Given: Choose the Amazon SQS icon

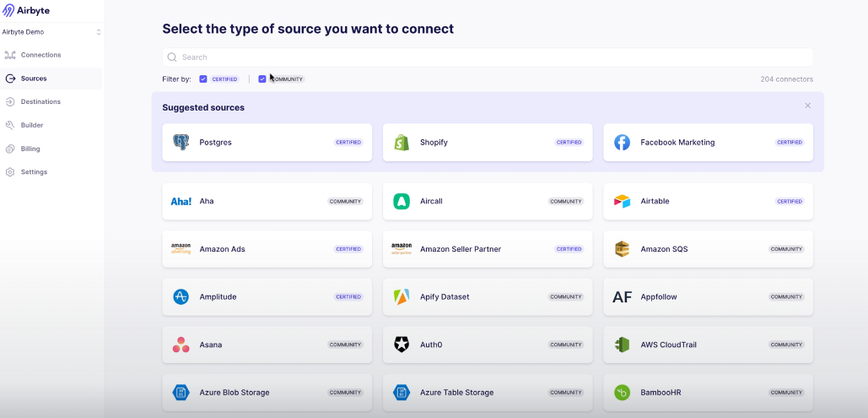Looking at the screenshot, I should (623, 249).
